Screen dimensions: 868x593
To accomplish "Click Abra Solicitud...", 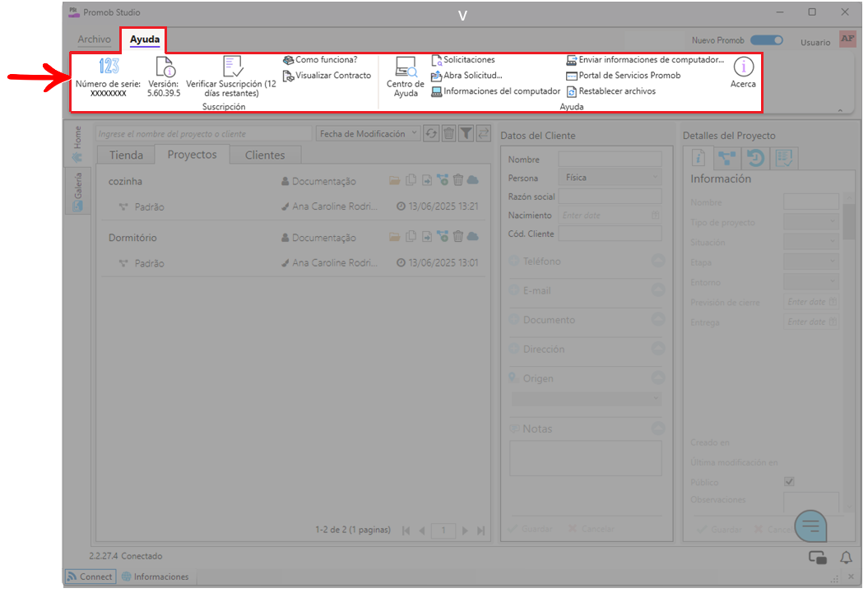I will pos(466,76).
